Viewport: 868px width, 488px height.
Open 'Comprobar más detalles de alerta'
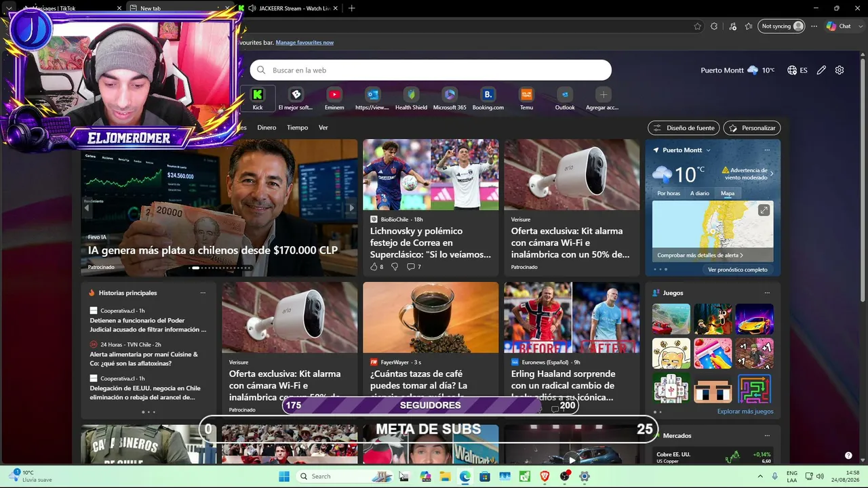[700, 256]
